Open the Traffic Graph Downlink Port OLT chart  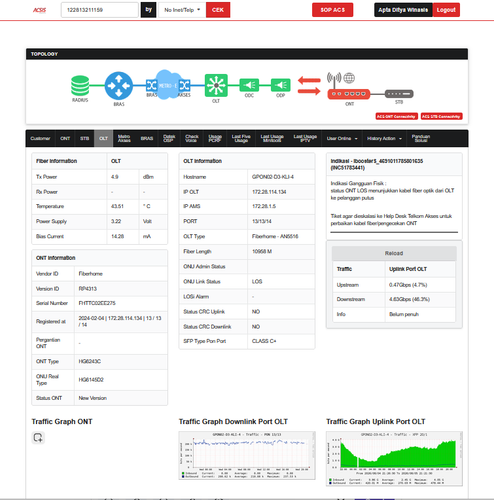[x=247, y=455]
